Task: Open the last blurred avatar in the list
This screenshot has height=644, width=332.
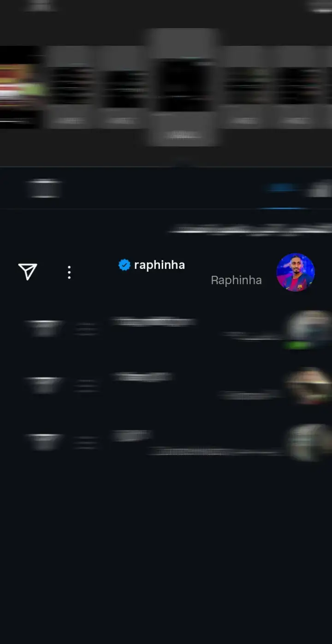Action: [309, 442]
